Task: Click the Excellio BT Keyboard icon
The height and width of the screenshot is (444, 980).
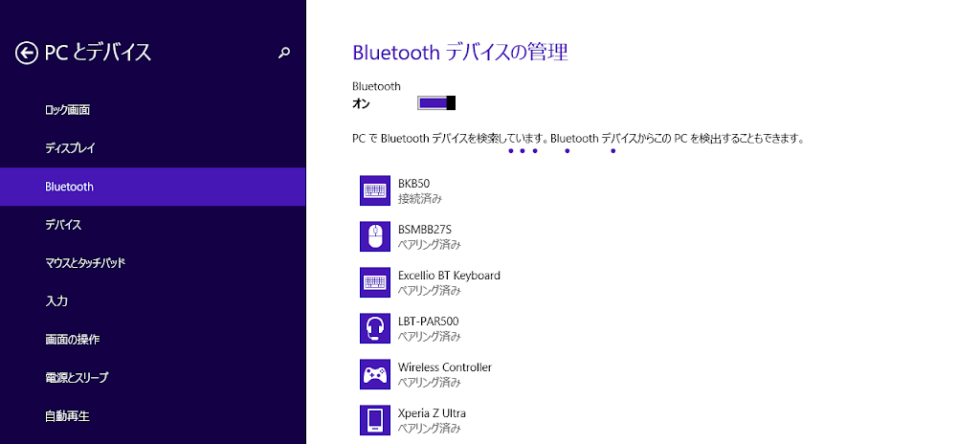Action: [374, 282]
